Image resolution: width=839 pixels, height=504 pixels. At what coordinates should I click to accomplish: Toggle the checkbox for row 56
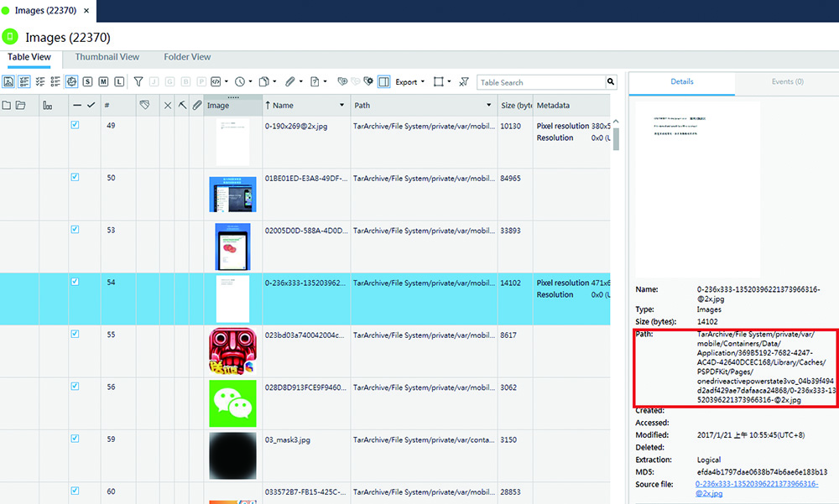(75, 386)
